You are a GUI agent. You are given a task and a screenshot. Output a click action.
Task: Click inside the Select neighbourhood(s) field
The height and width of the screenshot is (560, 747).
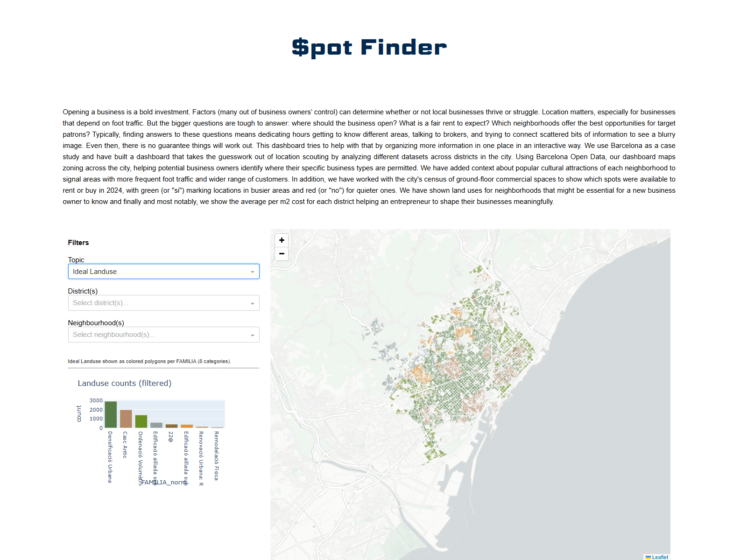coord(140,334)
